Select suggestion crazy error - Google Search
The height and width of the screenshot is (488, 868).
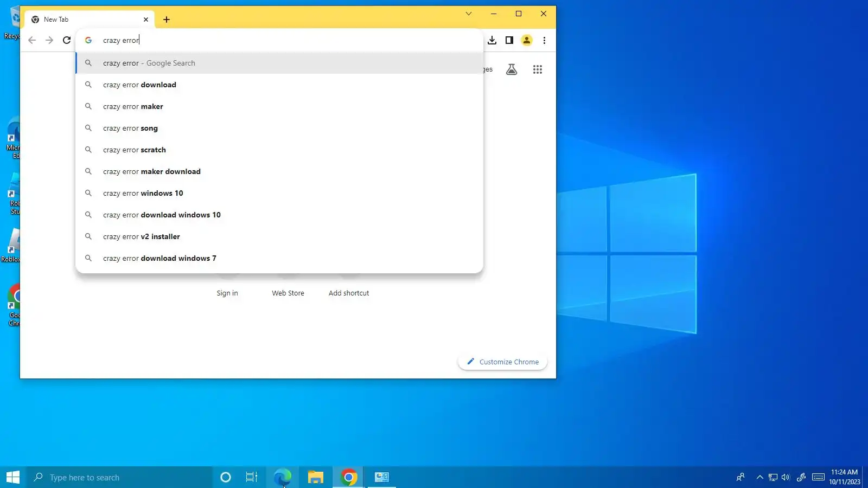pos(279,63)
